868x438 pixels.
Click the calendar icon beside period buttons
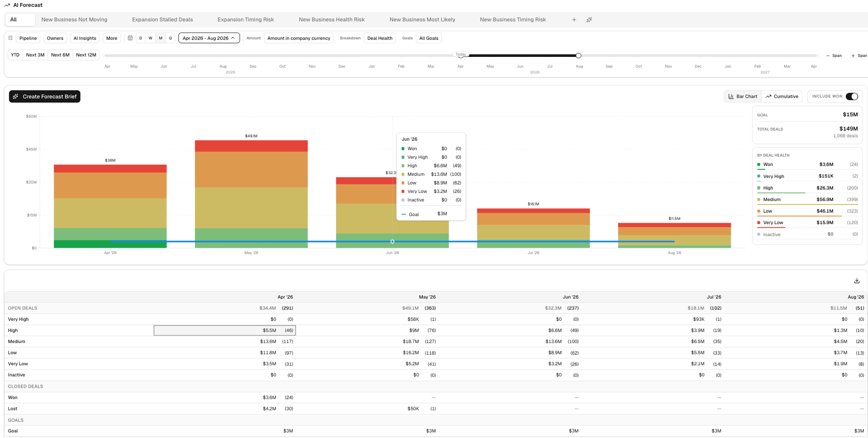tap(130, 38)
